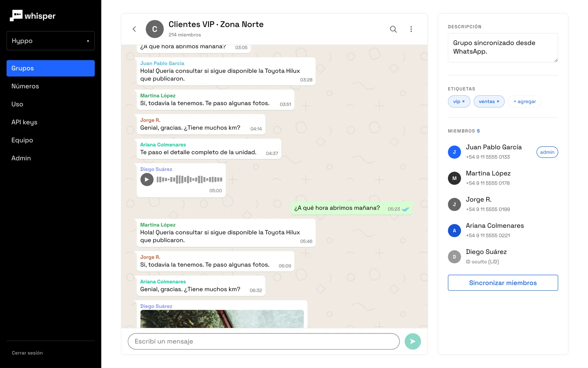Click Juan Pablo García's message at 03:28
588x368 pixels.
coord(226,71)
